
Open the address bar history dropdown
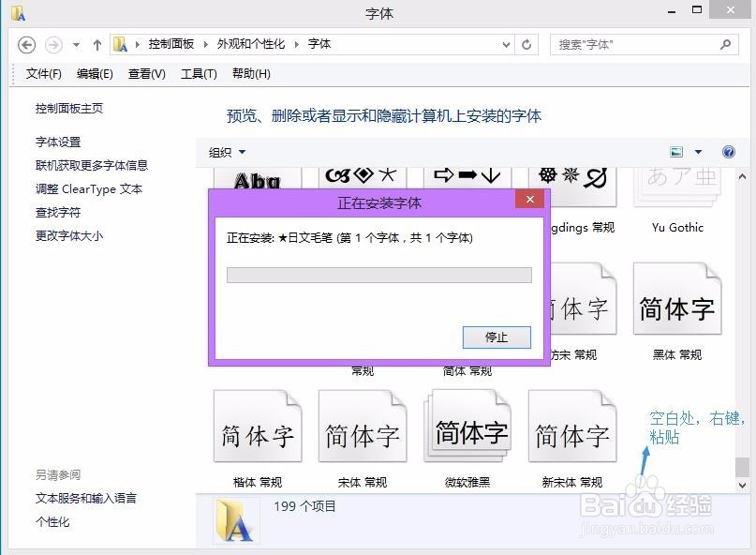click(506, 45)
